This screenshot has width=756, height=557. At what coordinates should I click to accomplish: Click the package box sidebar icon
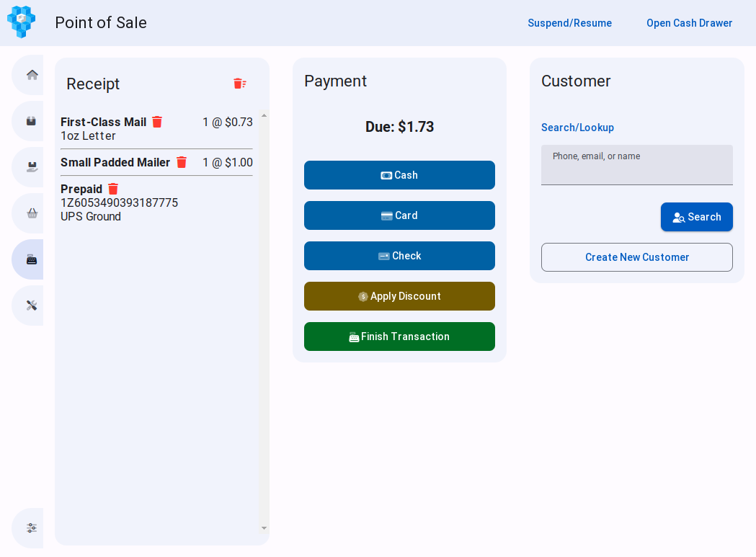tap(32, 121)
